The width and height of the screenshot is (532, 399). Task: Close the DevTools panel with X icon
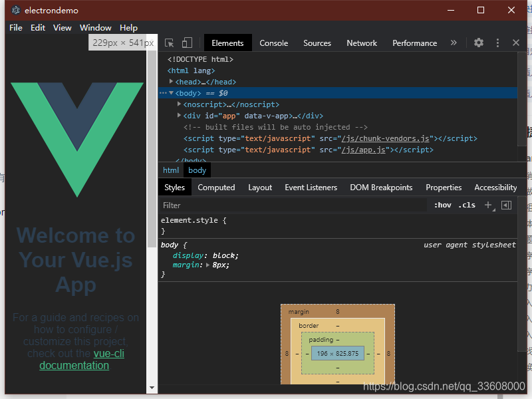516,43
